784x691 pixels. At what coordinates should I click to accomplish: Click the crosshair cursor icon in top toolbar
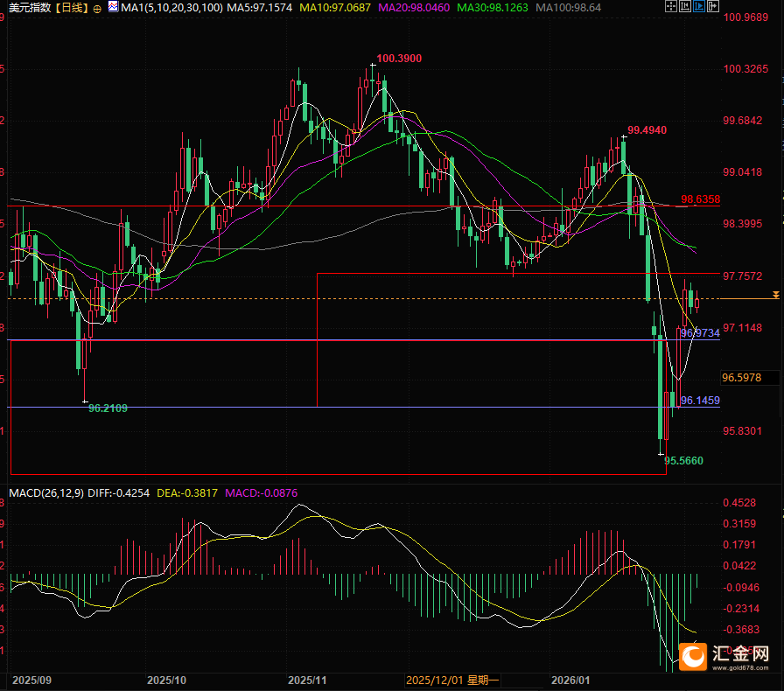672,7
